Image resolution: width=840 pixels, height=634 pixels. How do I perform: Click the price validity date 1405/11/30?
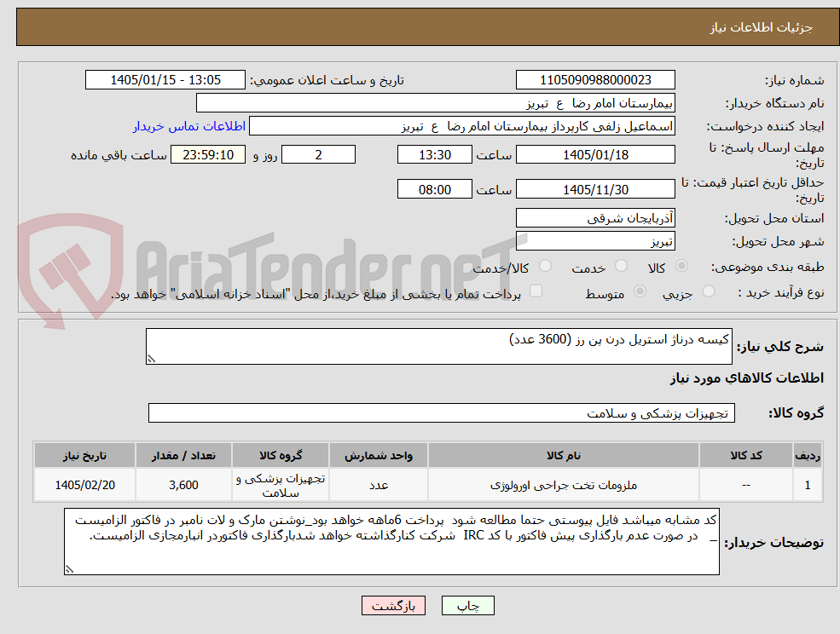(595, 189)
